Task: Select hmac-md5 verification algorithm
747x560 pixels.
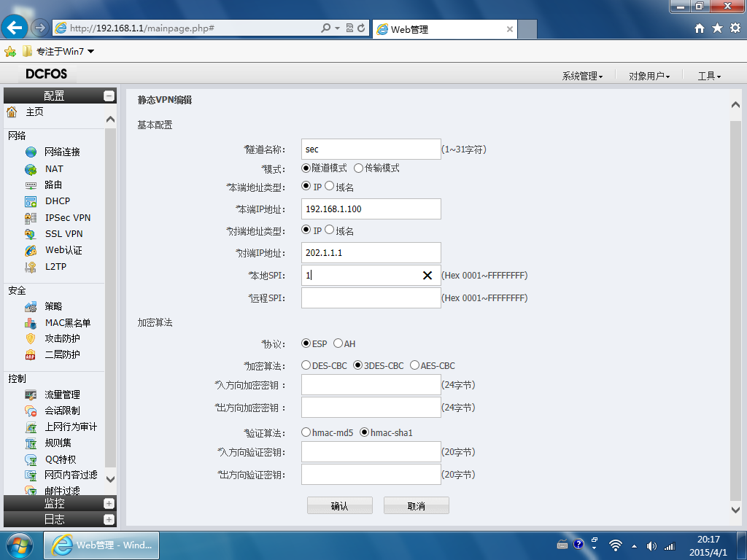Action: [306, 432]
